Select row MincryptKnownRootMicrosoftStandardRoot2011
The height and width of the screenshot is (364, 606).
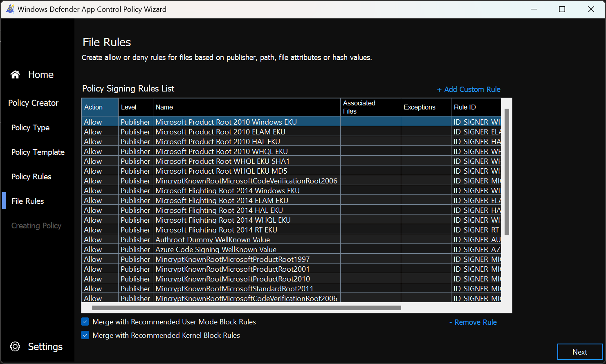pos(291,288)
